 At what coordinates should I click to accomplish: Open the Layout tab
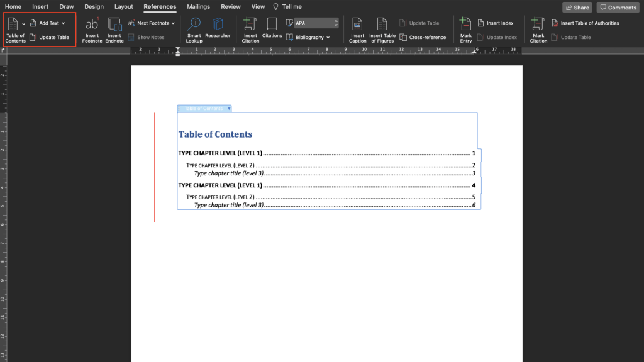point(124,6)
